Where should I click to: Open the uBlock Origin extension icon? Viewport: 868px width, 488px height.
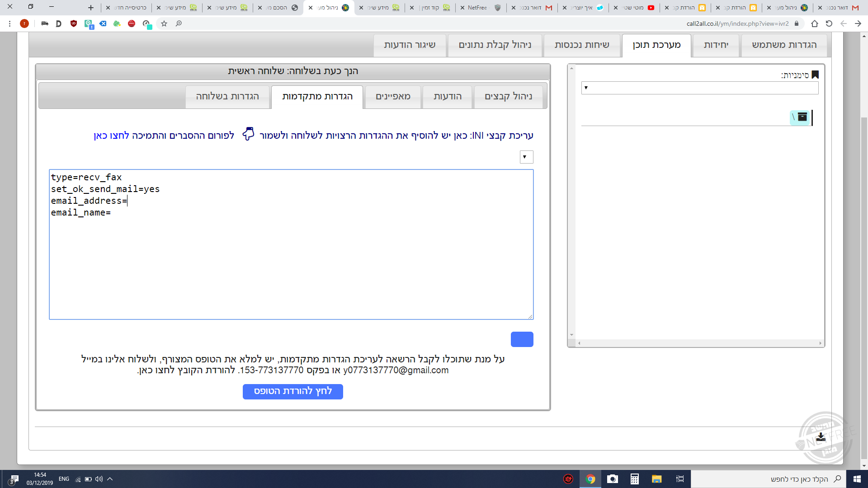(74, 23)
